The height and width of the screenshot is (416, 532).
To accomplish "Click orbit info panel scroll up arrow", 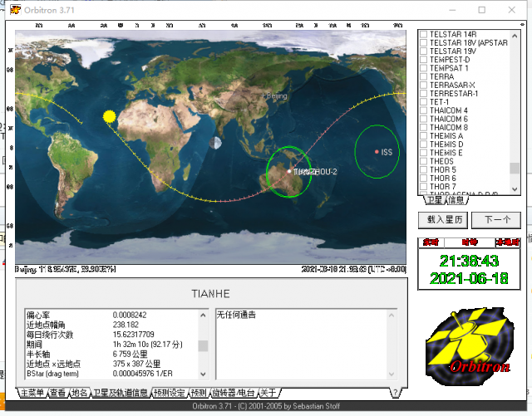I will [x=203, y=315].
